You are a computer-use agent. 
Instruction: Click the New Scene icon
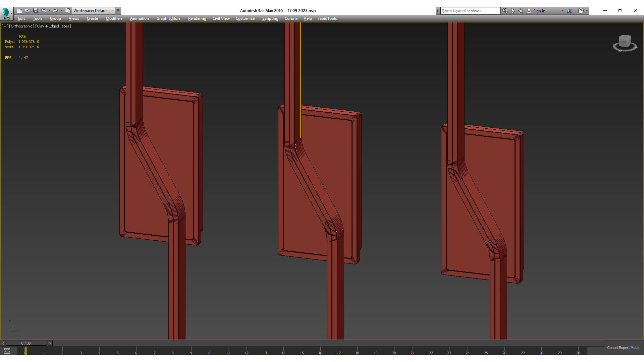(19, 11)
